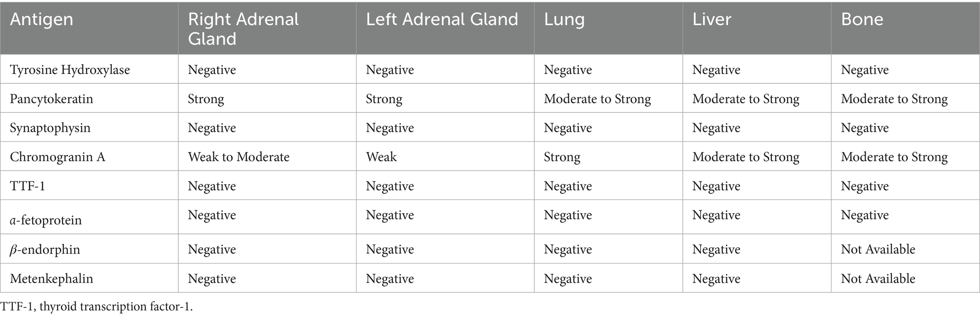980x317 pixels.
Task: Select the Synaptophysin row label
Action: click(50, 128)
